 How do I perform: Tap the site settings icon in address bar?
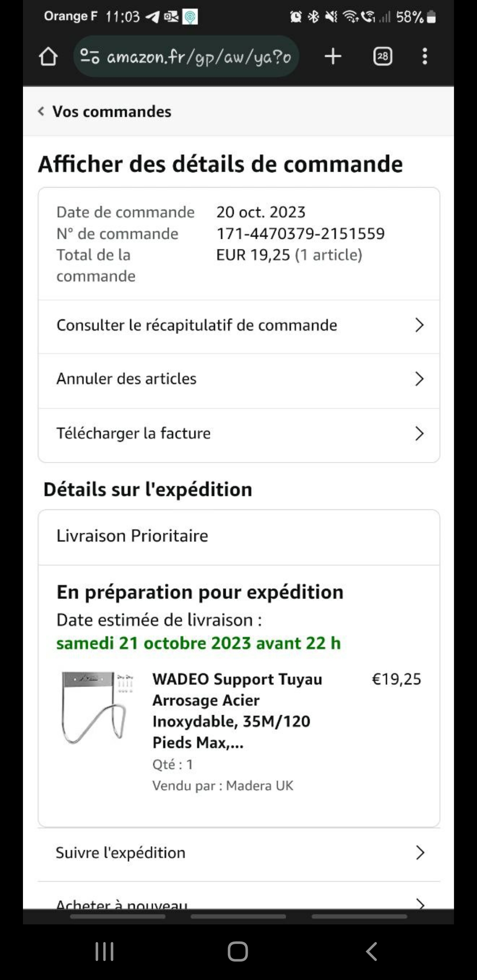coord(90,57)
